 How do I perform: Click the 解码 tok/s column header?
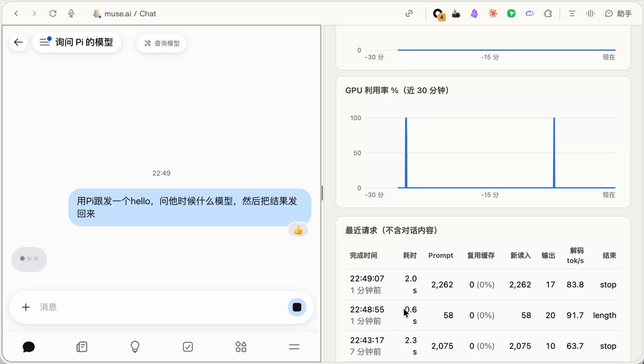pos(576,255)
